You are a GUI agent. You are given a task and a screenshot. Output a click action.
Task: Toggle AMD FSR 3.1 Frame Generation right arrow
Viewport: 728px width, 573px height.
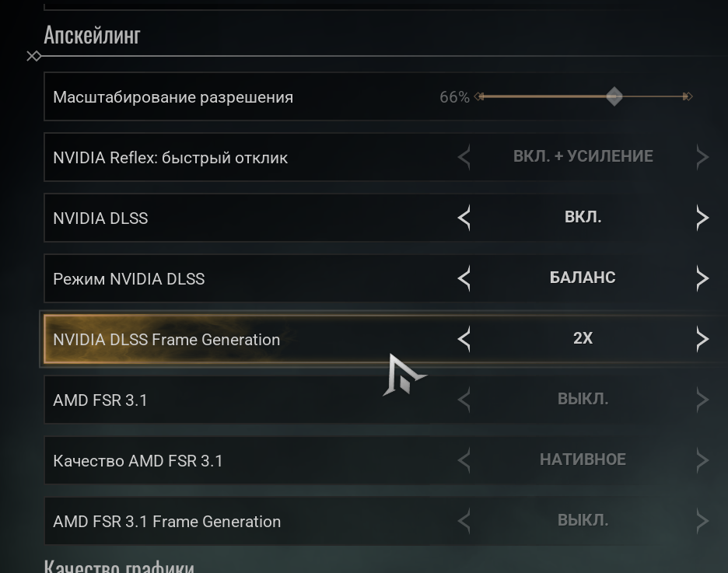click(702, 521)
